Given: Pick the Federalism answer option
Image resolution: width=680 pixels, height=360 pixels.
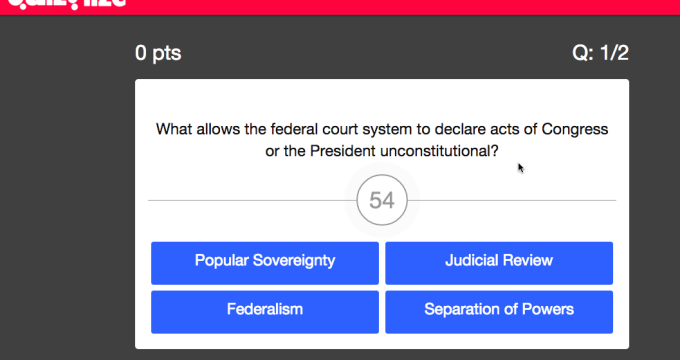Looking at the screenshot, I should click(x=265, y=312).
